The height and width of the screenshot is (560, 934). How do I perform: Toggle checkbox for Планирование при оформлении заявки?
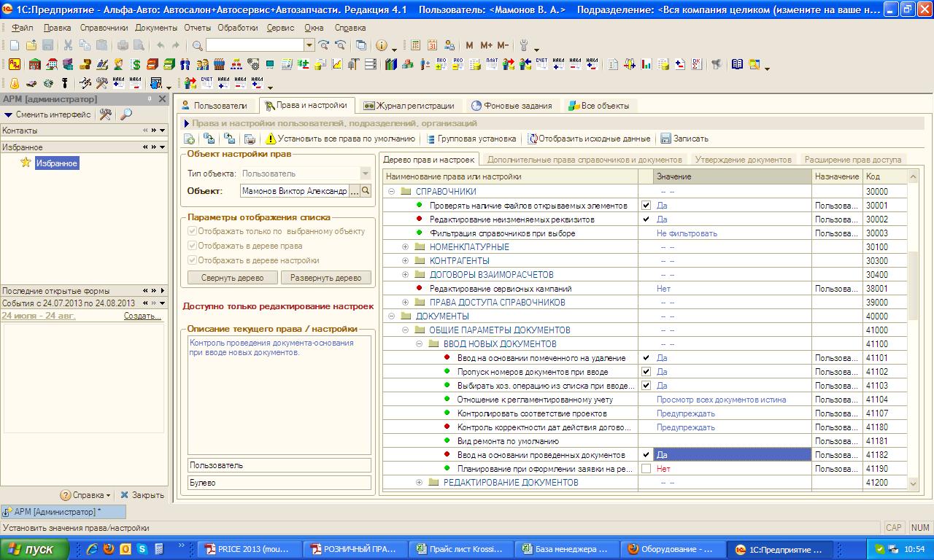[x=646, y=469]
